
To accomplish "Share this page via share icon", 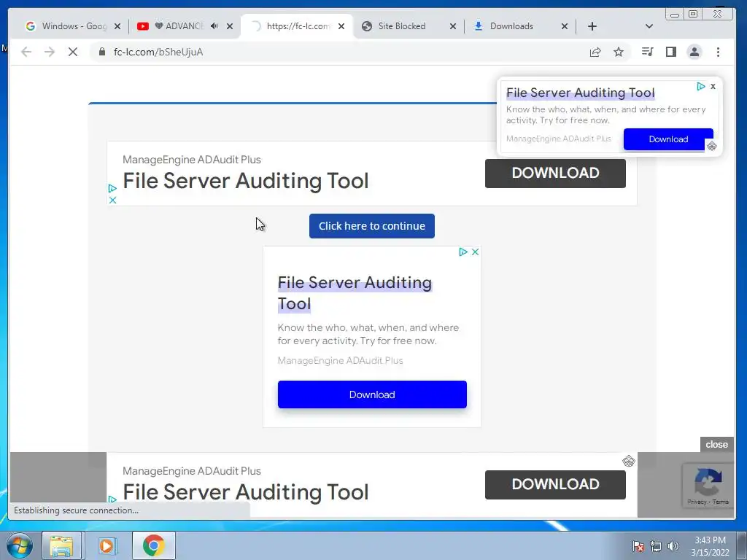I will tap(595, 52).
